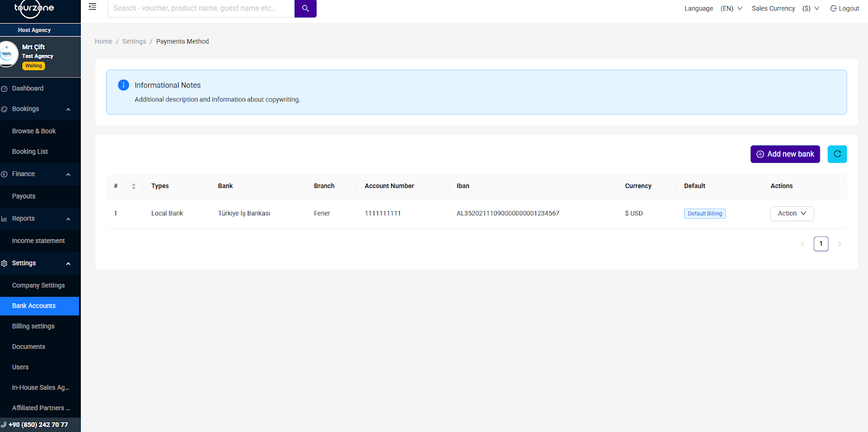
Task: Click the Finance coin icon
Action: pos(4,174)
